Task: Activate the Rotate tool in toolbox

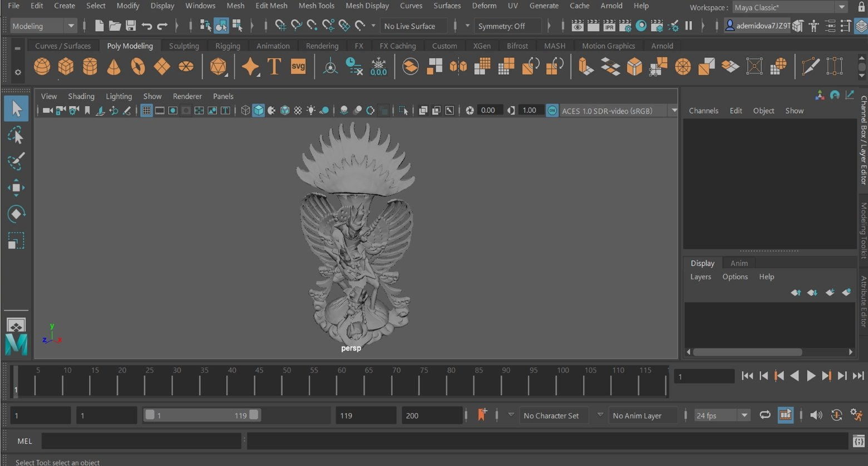Action: [16, 214]
